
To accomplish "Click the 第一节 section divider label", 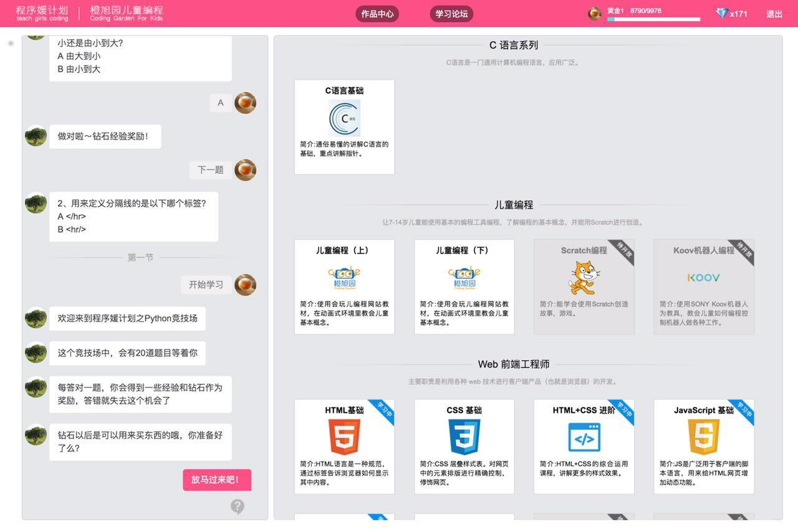I will coord(140,257).
